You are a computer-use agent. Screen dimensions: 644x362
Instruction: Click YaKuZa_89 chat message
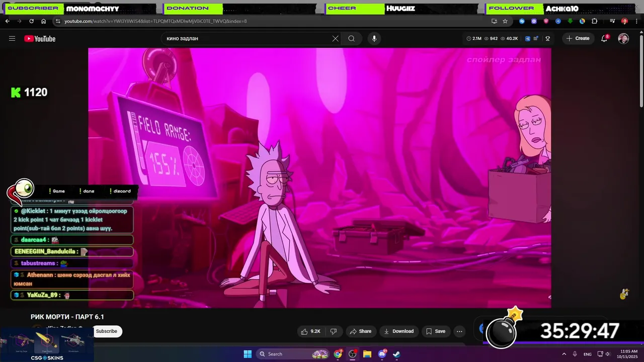tap(72, 295)
